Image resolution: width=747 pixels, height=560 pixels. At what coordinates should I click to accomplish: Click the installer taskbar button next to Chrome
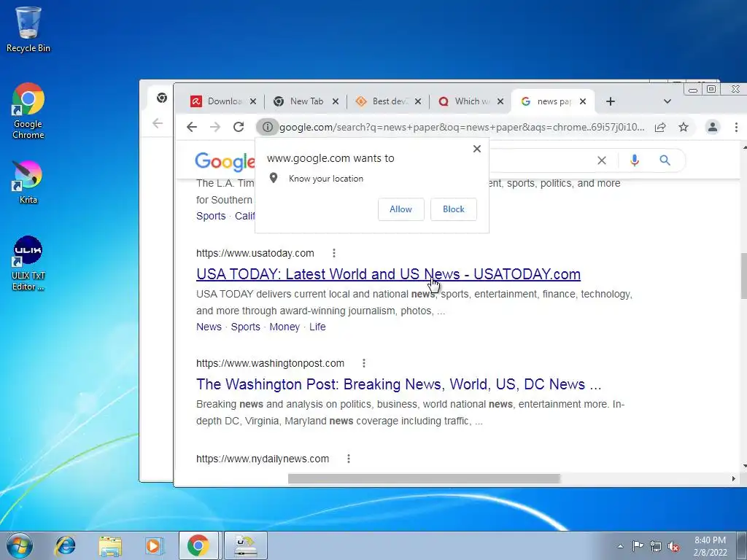point(246,545)
